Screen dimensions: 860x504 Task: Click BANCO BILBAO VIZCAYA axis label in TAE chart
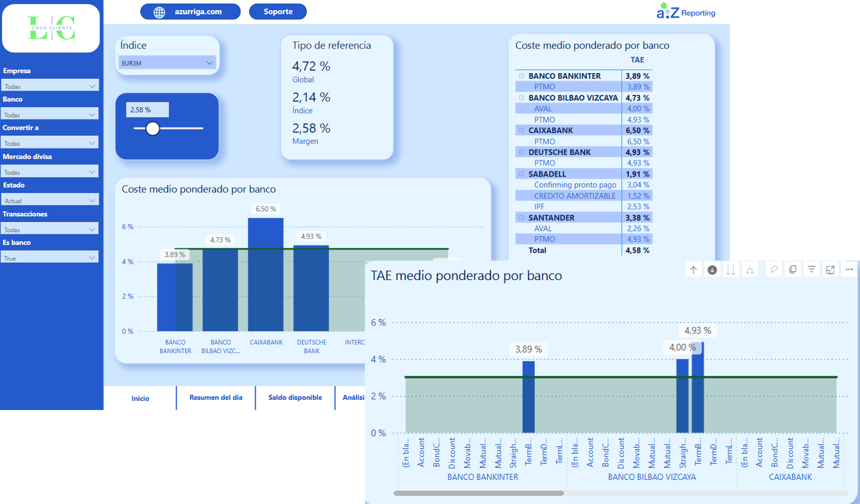tap(652, 477)
